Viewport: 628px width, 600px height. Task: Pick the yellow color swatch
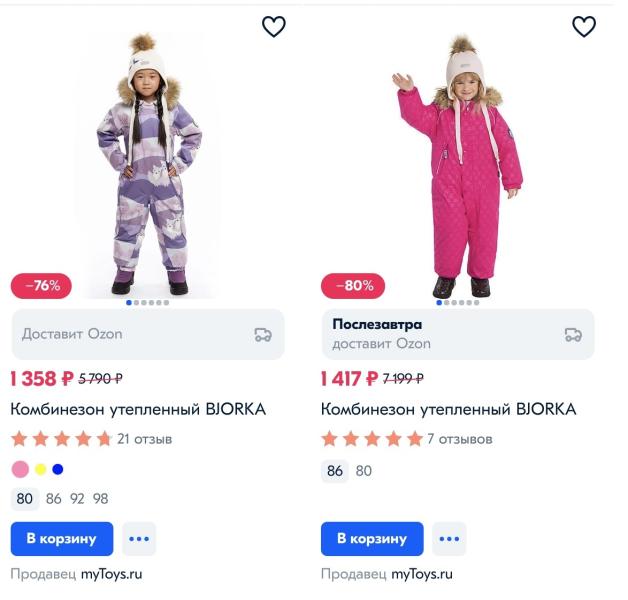[x=41, y=470]
